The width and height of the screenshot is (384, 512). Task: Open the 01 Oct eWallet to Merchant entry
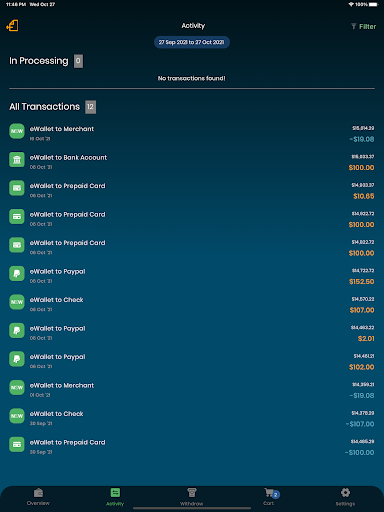(x=192, y=390)
